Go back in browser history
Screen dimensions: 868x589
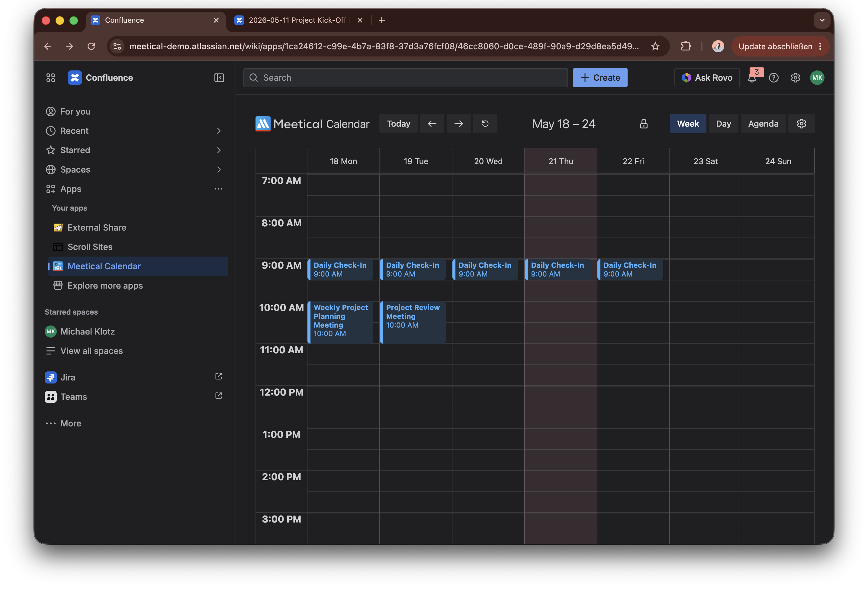(x=48, y=46)
